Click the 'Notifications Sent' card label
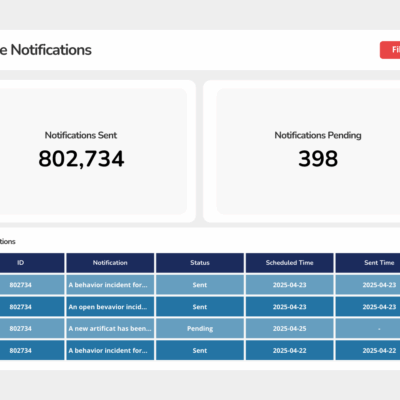400x400 pixels. [81, 135]
